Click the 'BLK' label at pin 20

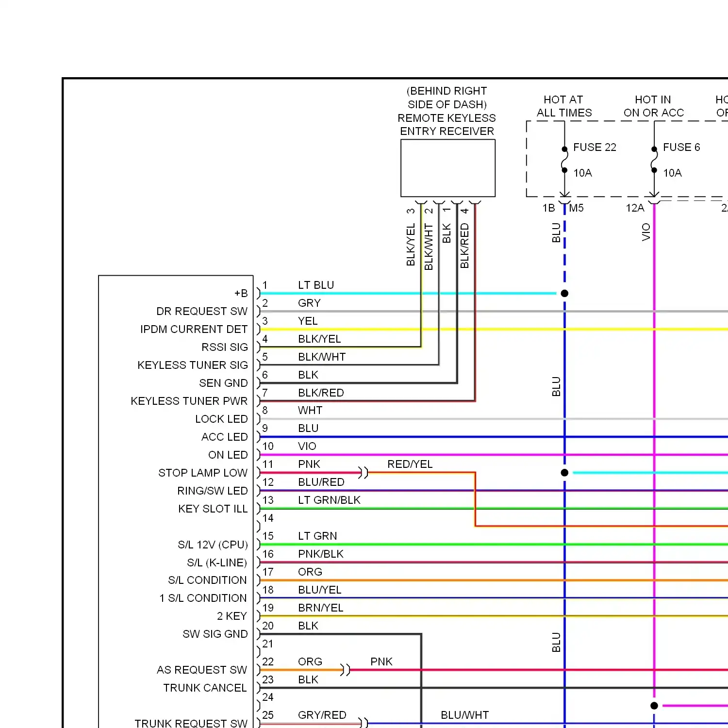[x=308, y=626]
